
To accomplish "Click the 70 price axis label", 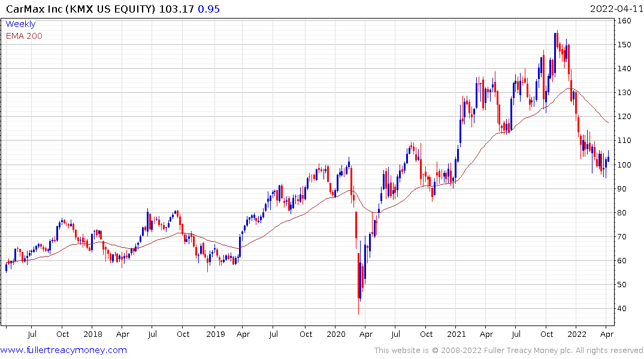I will point(622,237).
